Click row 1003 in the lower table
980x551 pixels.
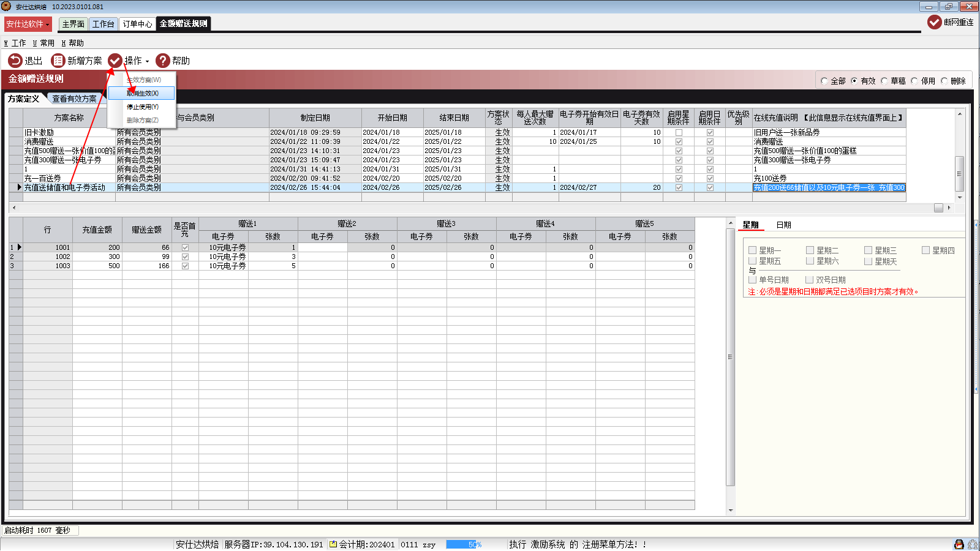[352, 266]
